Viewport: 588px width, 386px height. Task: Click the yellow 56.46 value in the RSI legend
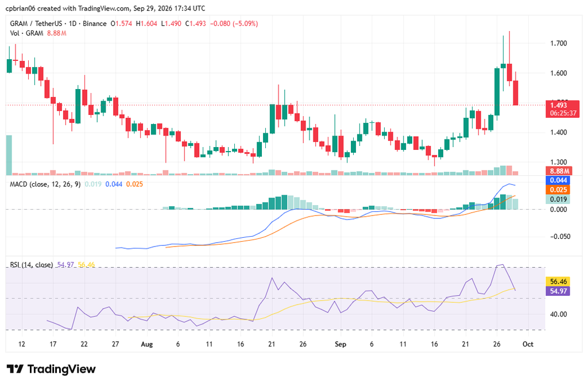(86, 265)
